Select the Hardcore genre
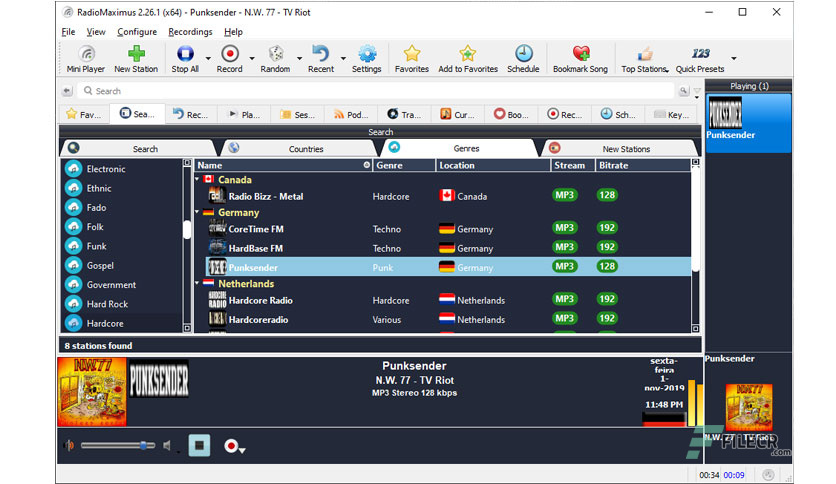This screenshot has height=484, width=836. point(122,323)
